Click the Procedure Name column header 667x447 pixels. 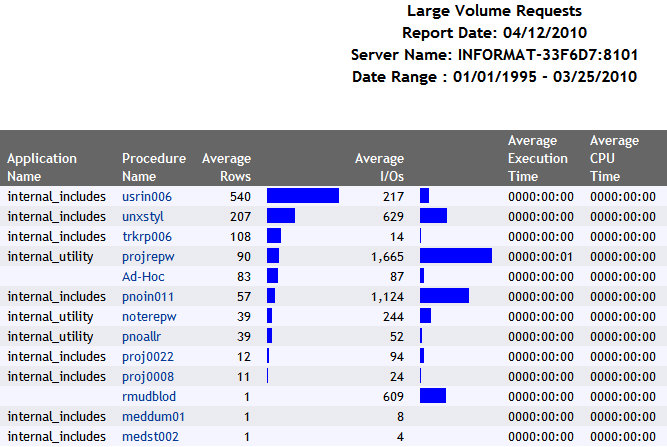click(154, 167)
